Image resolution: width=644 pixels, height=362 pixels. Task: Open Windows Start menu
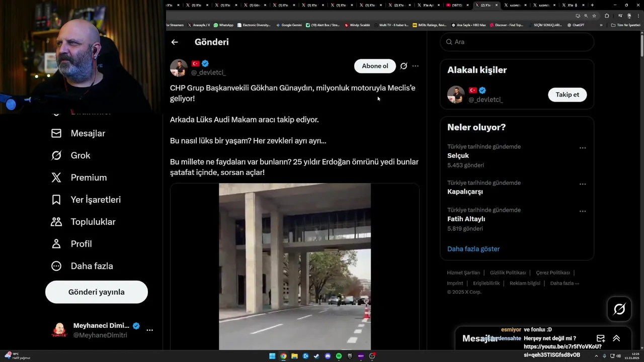point(272,356)
